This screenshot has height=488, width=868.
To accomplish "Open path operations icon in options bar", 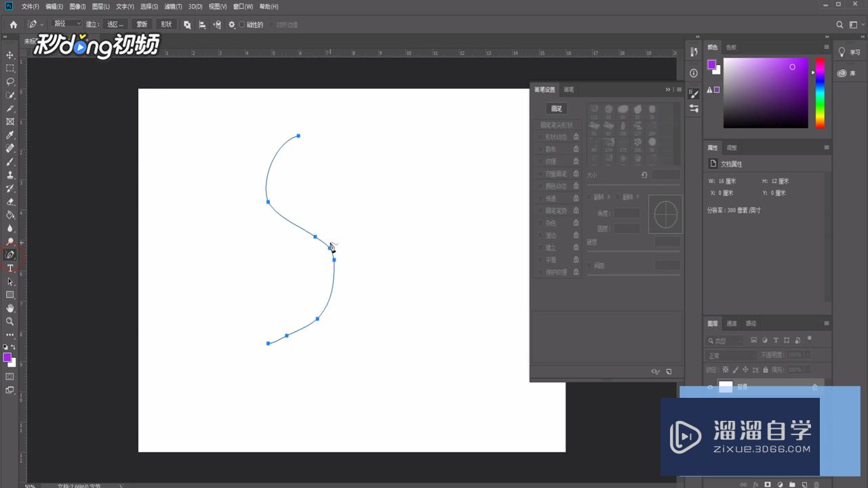I will (x=187, y=24).
